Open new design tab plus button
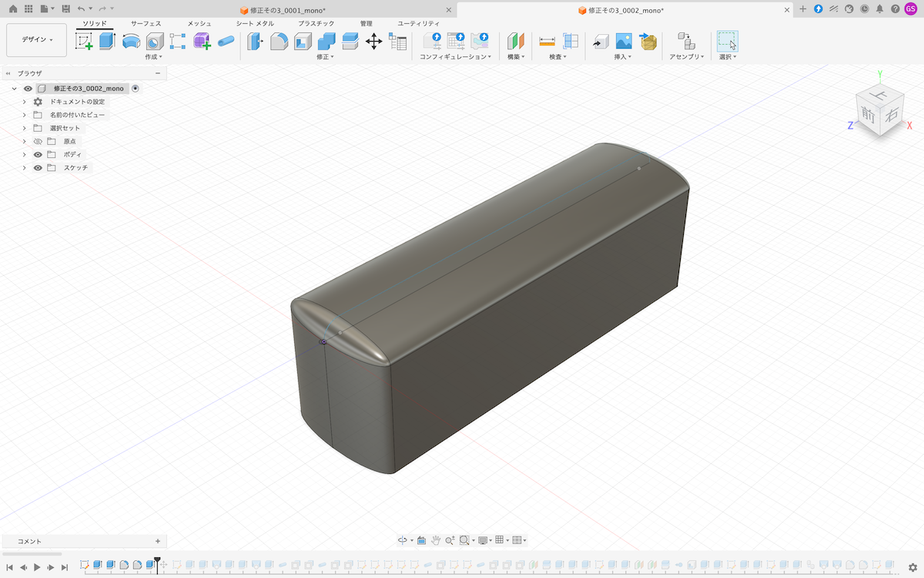 click(x=803, y=8)
